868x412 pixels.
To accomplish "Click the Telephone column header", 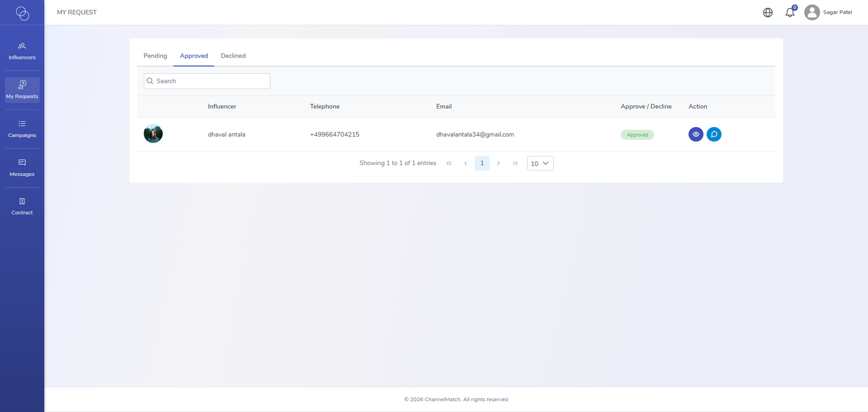I will coord(325,106).
